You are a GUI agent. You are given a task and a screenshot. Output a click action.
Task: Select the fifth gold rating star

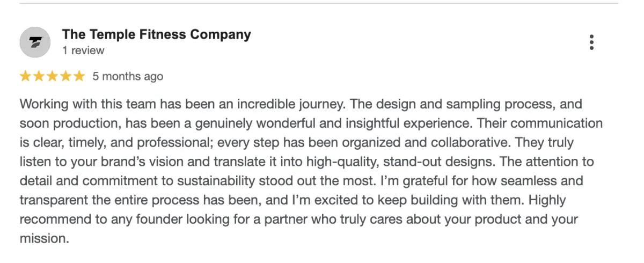pos(79,76)
